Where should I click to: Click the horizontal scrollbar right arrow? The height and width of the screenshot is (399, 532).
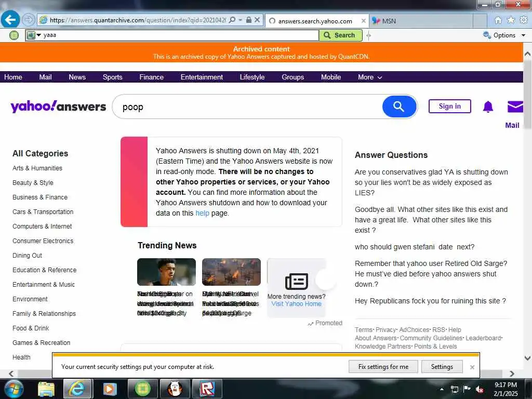[512, 374]
